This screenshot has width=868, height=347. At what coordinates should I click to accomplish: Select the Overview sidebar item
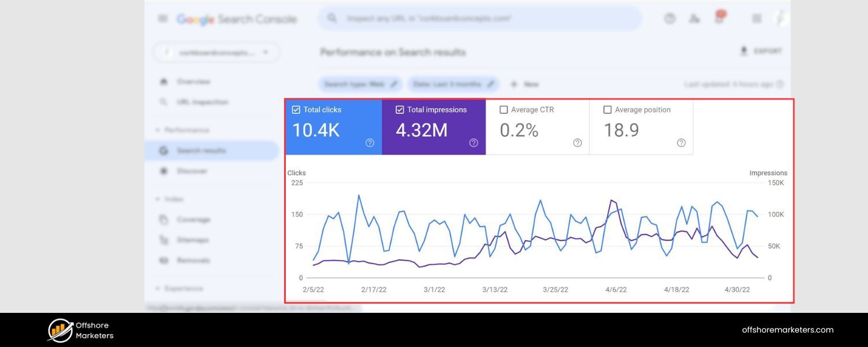[194, 82]
